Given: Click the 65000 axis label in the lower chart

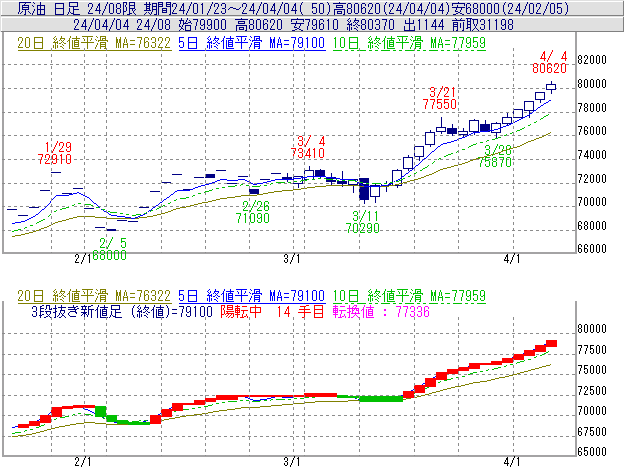Looking at the screenshot, I should pos(592,452).
